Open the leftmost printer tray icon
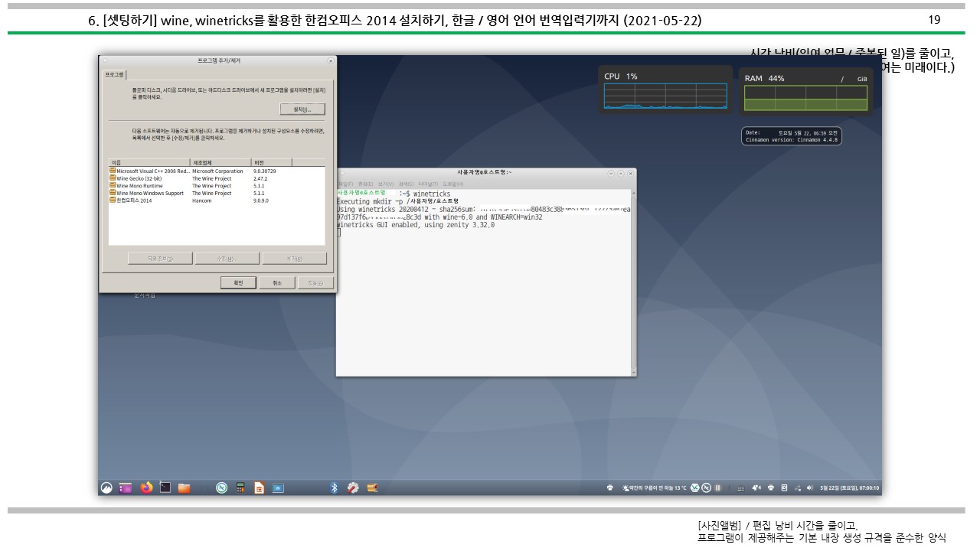Viewport: 980px width, 551px height. click(x=610, y=487)
